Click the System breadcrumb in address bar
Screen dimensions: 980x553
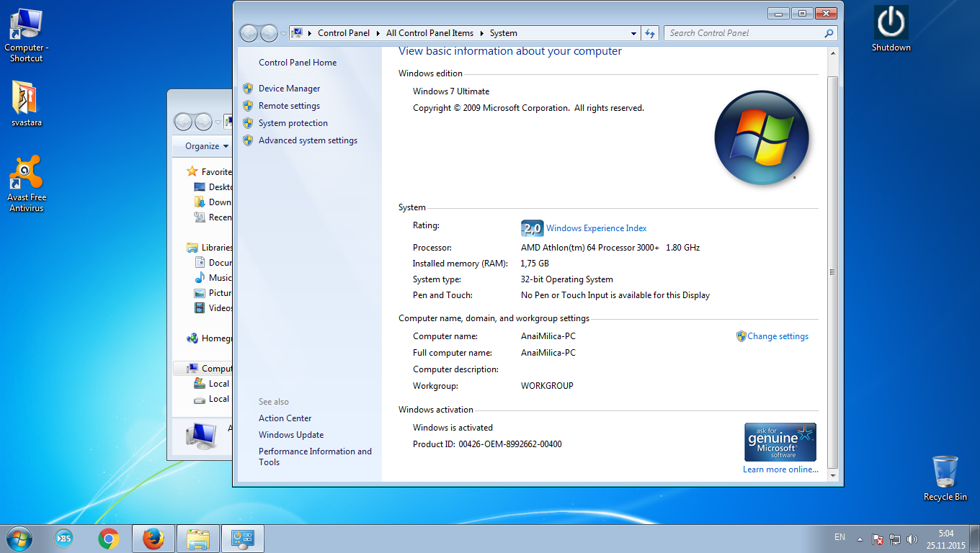pos(503,33)
